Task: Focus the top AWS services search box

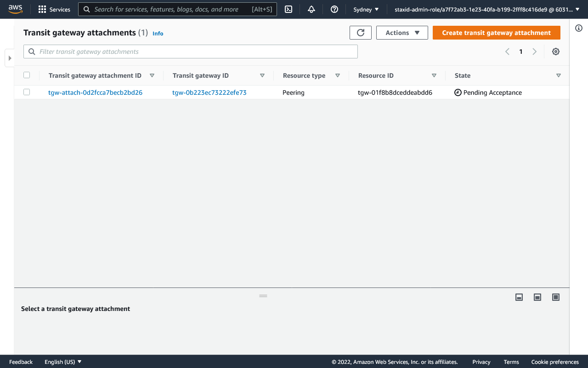Action: tap(177, 9)
